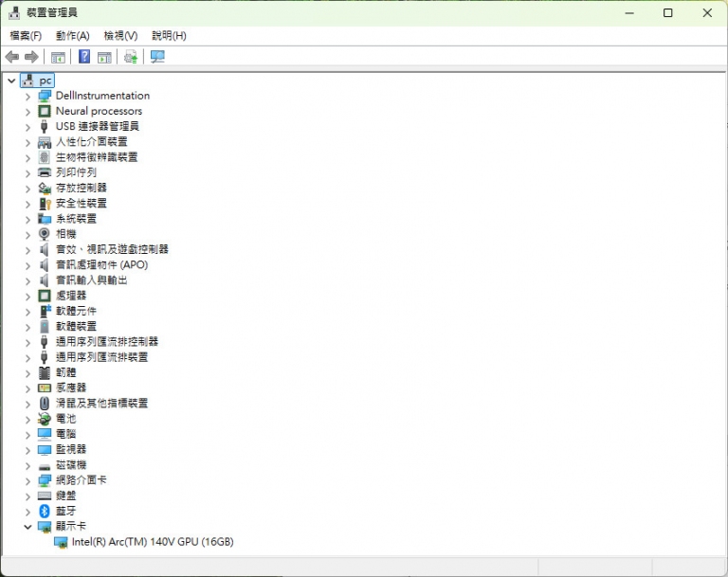Collapse the pc root node
The width and height of the screenshot is (728, 577).
click(x=11, y=81)
